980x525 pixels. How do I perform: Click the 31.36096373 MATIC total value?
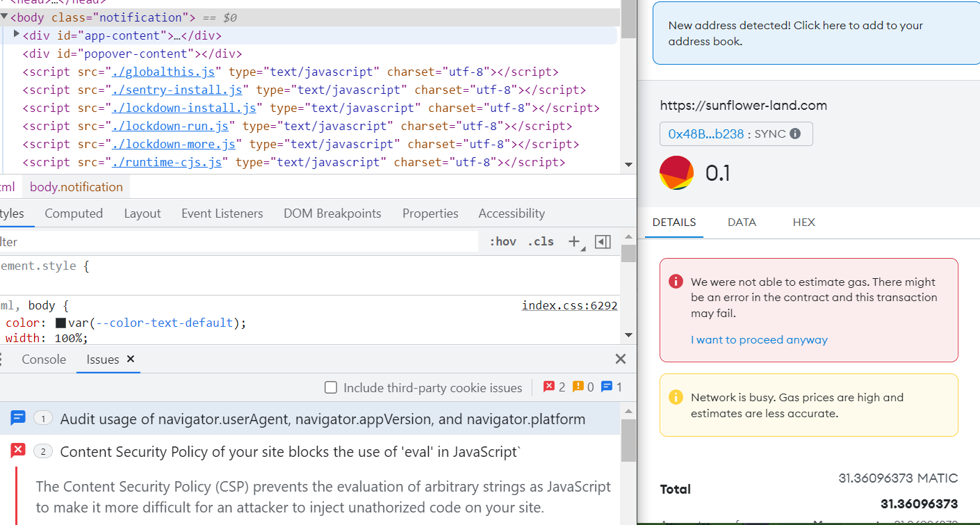(x=898, y=478)
